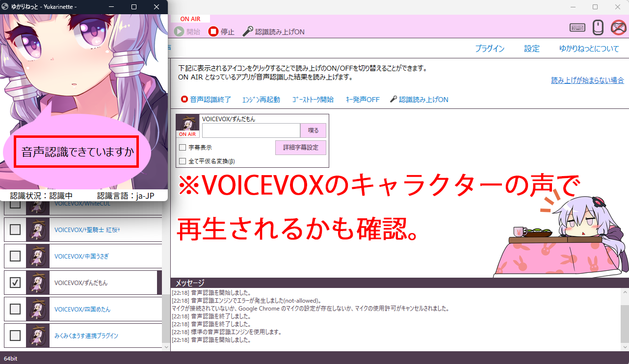Click the 標準の音声認識エンジンを使用します log line
This screenshot has height=364, width=629.
pos(227,332)
